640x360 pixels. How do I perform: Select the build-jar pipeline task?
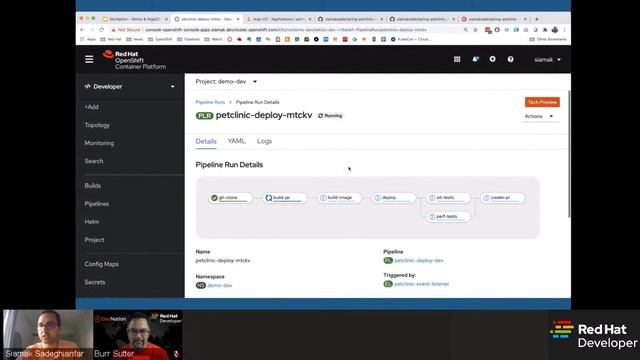pyautogui.click(x=285, y=198)
